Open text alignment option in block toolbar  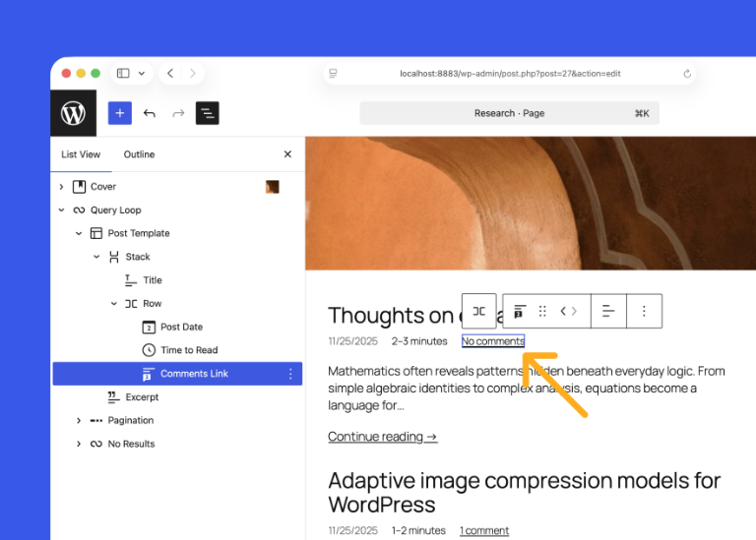pos(608,311)
